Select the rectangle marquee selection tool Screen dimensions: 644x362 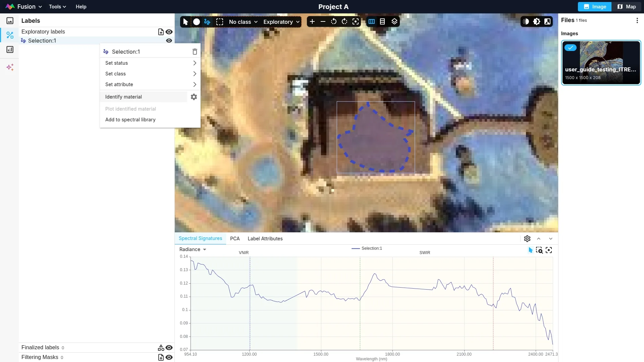pos(220,22)
